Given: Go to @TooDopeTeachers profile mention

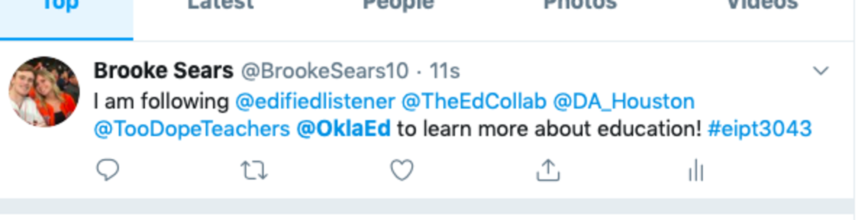Looking at the screenshot, I should coord(192,129).
